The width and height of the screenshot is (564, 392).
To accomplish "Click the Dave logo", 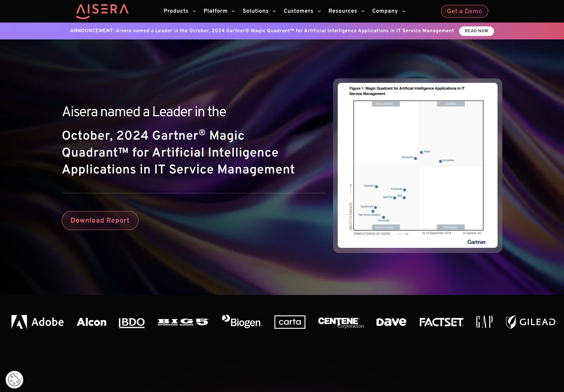I will click(391, 322).
